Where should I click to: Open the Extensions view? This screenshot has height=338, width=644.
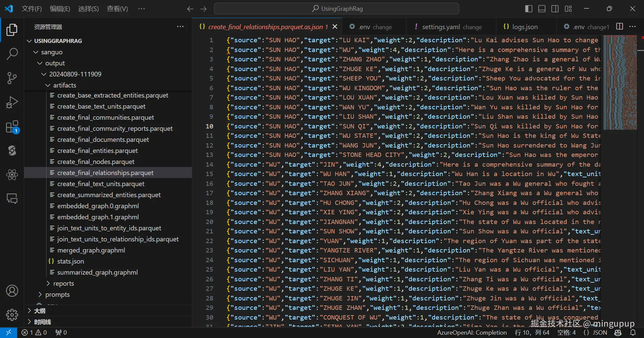click(12, 127)
